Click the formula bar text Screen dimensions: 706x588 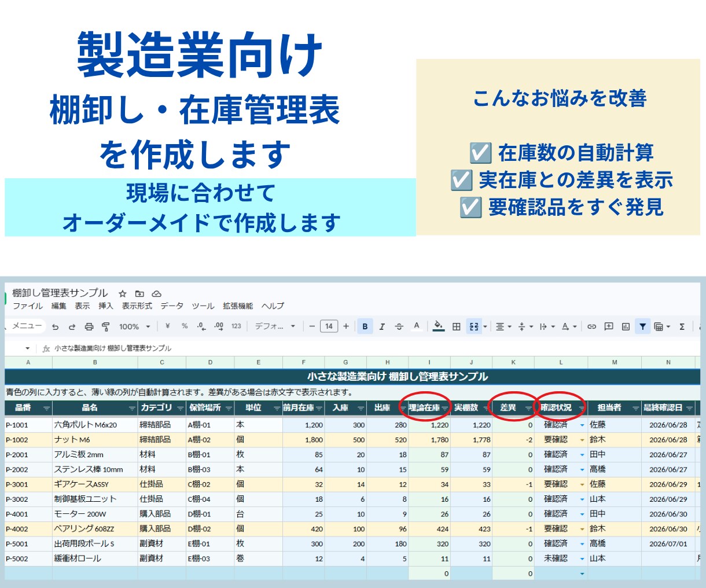113,348
